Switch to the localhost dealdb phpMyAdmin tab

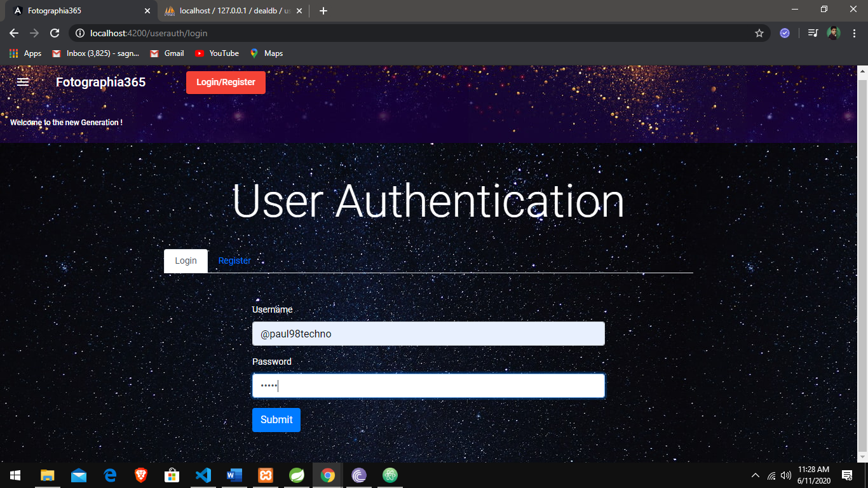(x=232, y=11)
